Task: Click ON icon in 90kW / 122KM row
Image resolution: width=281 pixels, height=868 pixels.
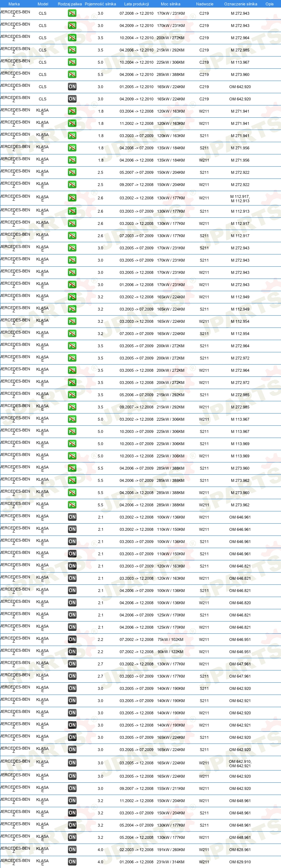Action: tap(72, 652)
